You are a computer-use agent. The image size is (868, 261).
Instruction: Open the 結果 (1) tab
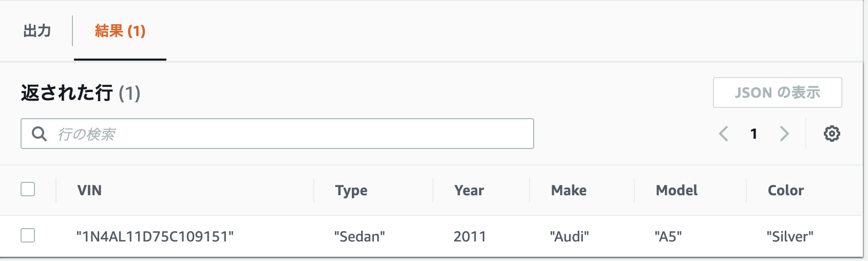120,31
